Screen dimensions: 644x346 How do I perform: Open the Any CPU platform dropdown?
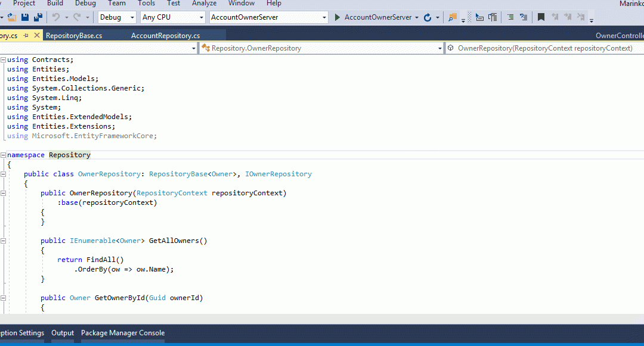172,17
